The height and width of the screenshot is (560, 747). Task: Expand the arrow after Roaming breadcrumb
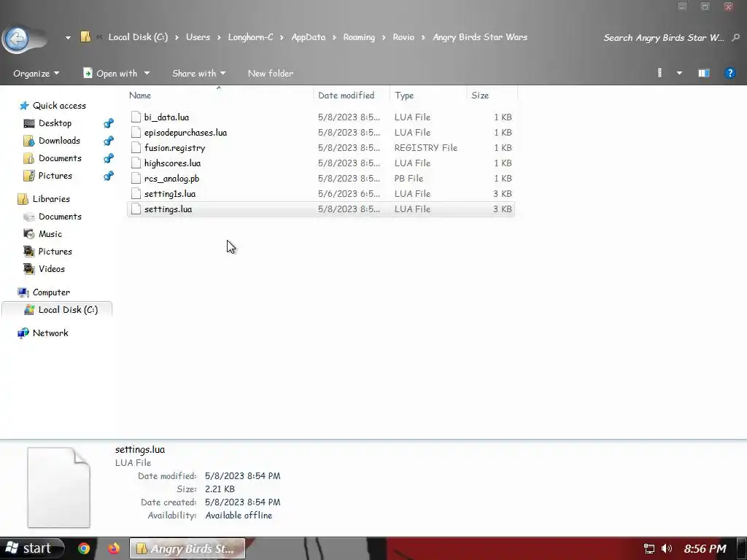coord(384,37)
